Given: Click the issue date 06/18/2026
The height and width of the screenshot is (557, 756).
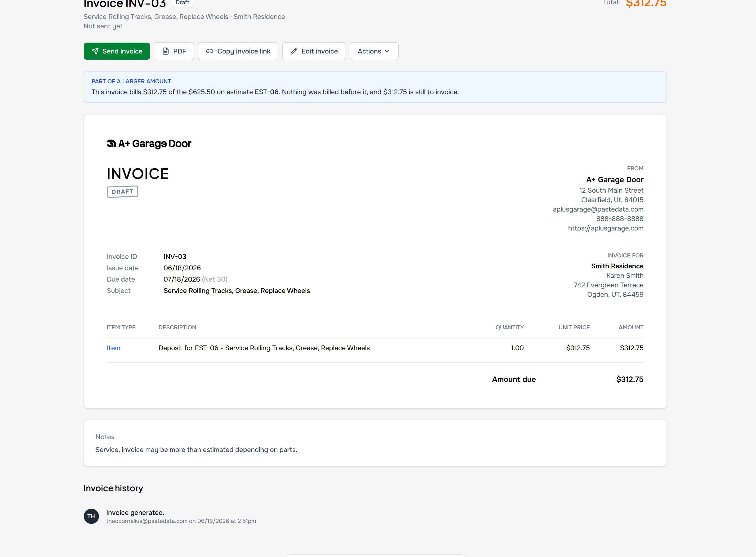Looking at the screenshot, I should (x=182, y=268).
